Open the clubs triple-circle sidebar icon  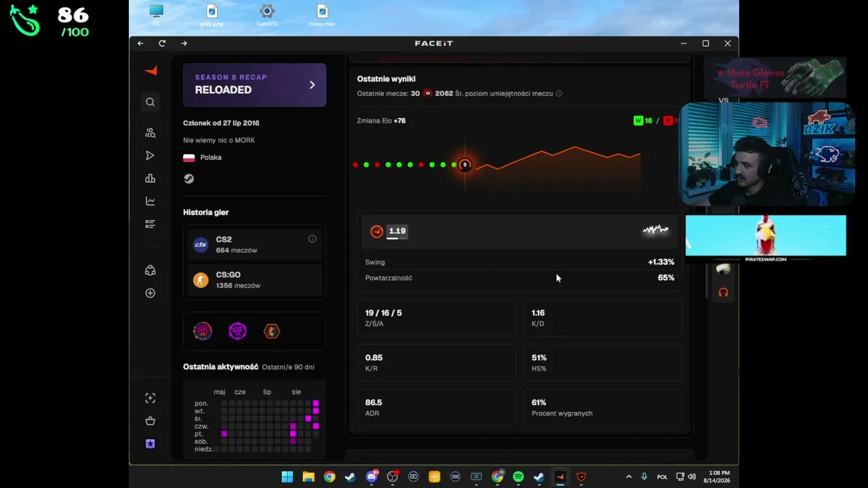pos(151,270)
